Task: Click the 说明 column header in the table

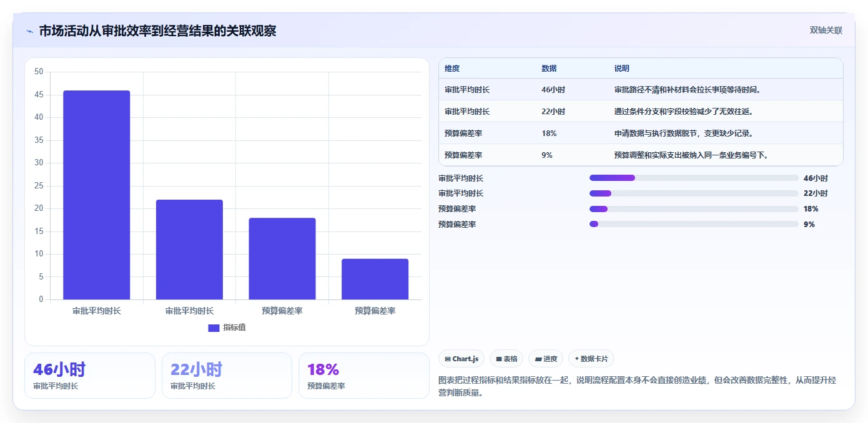Action: [x=621, y=69]
